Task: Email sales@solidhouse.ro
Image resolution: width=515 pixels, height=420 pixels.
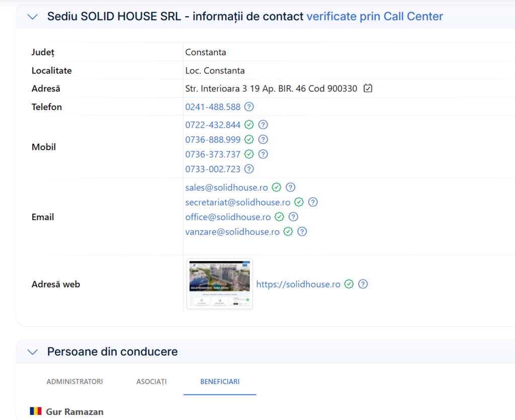Action: coord(227,188)
